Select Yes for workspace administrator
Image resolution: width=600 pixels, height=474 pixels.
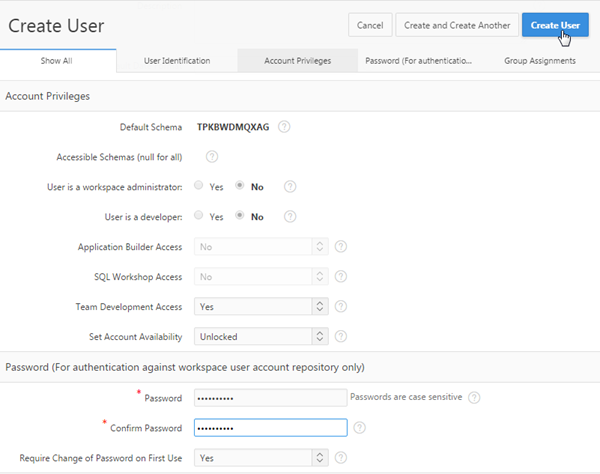pyautogui.click(x=199, y=186)
